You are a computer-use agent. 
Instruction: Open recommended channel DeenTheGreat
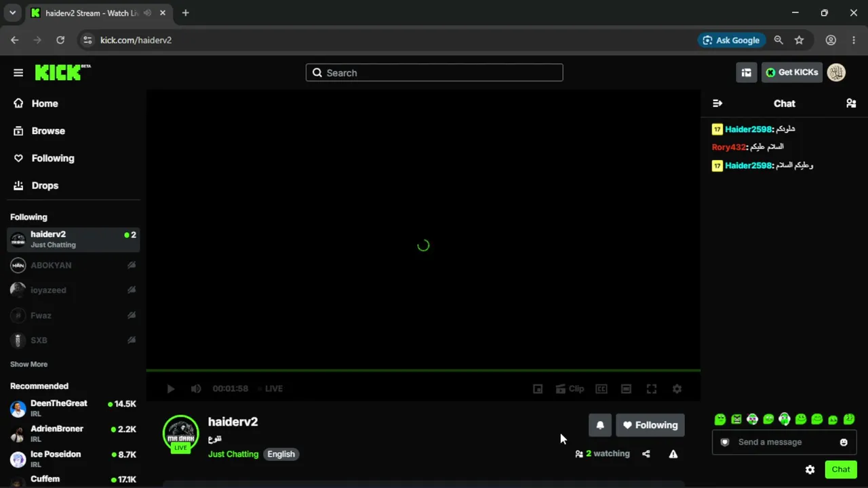coord(73,408)
